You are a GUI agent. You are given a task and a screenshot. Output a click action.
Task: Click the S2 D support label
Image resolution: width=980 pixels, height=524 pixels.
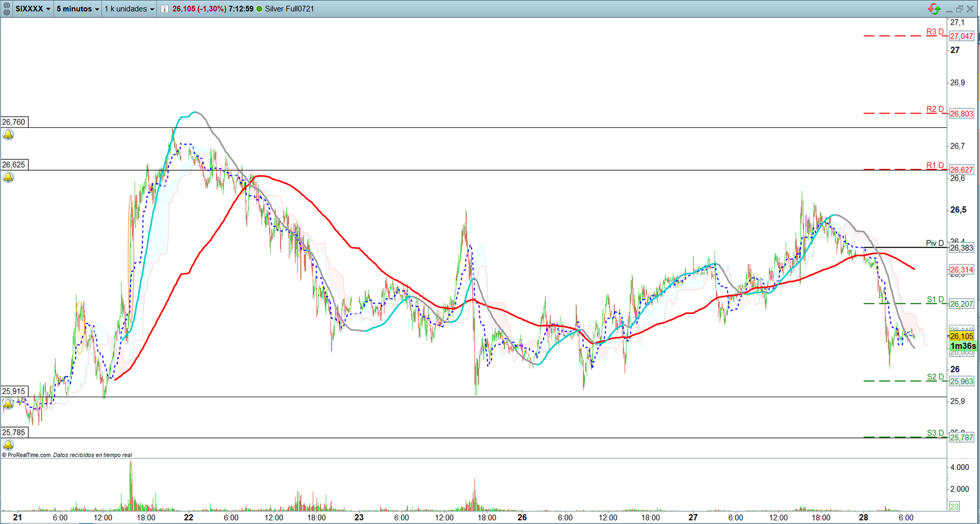coord(935,377)
